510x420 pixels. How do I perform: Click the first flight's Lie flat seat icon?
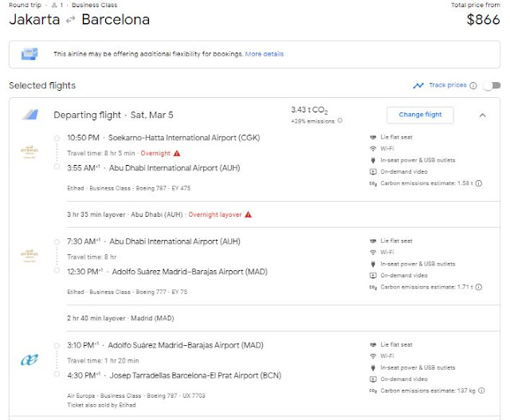(372, 137)
